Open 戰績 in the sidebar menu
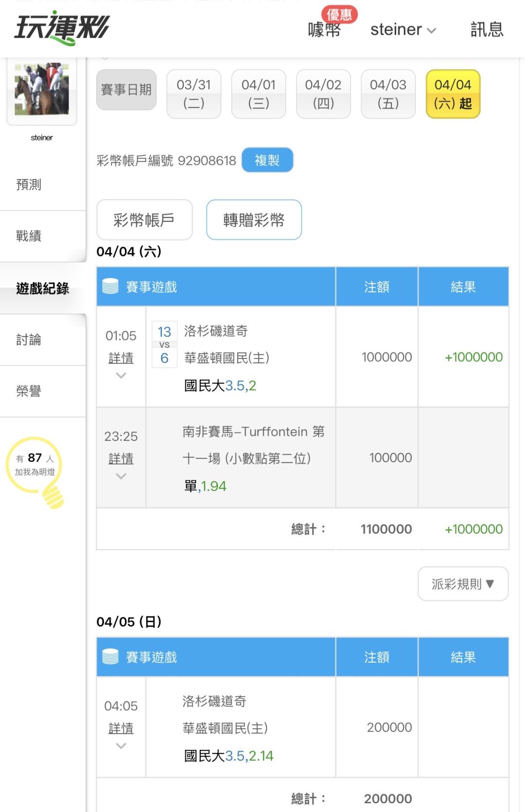This screenshot has width=525, height=812. (x=29, y=236)
